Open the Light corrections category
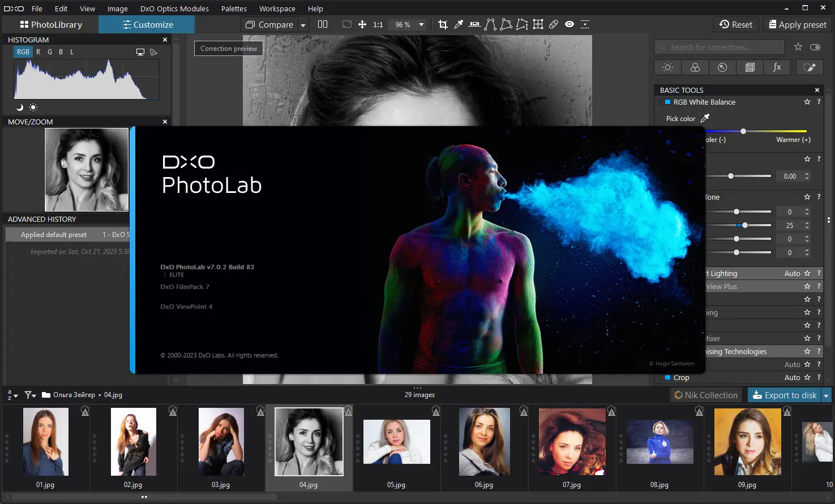 667,67
